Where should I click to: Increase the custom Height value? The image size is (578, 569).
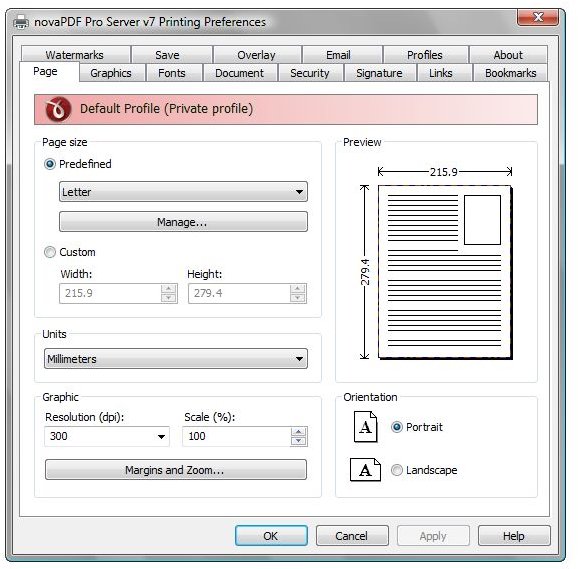coord(298,289)
